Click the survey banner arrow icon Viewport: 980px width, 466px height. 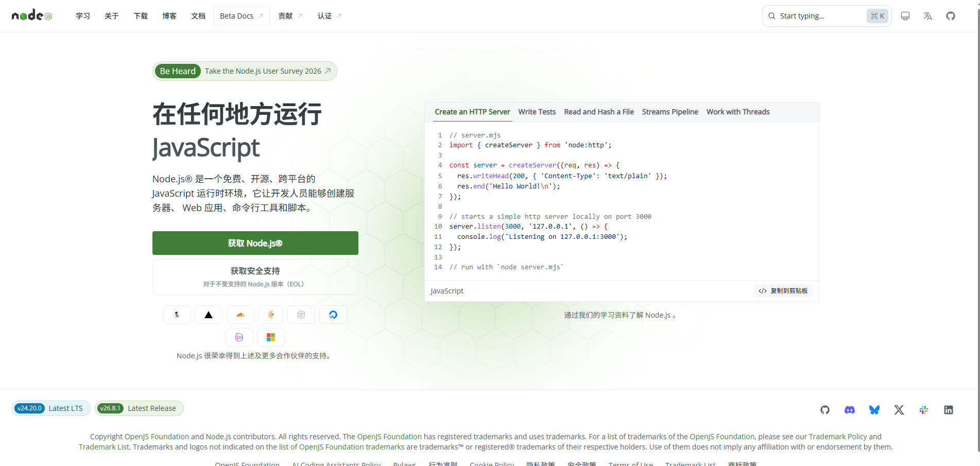coord(328,71)
